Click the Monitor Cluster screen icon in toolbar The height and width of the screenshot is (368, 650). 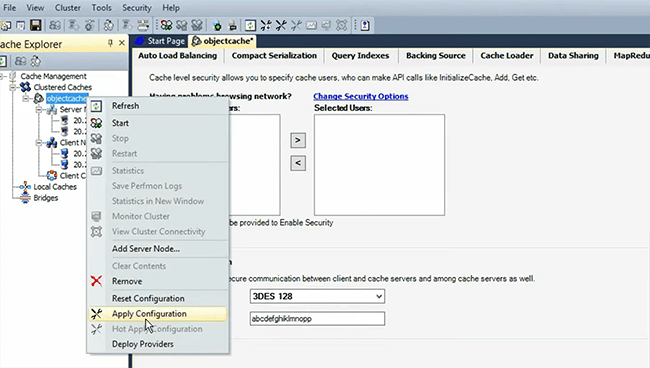coord(326,26)
